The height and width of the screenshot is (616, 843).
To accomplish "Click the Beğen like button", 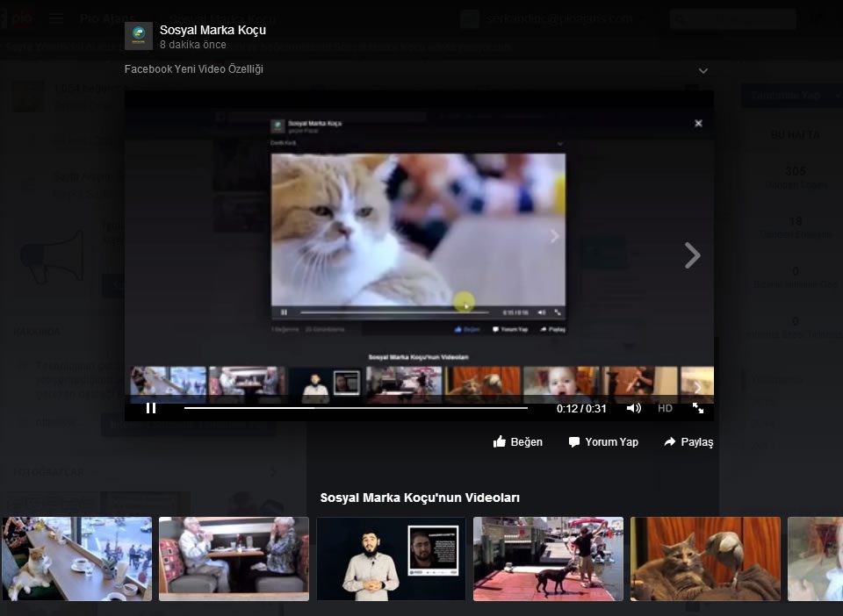I will pyautogui.click(x=518, y=441).
